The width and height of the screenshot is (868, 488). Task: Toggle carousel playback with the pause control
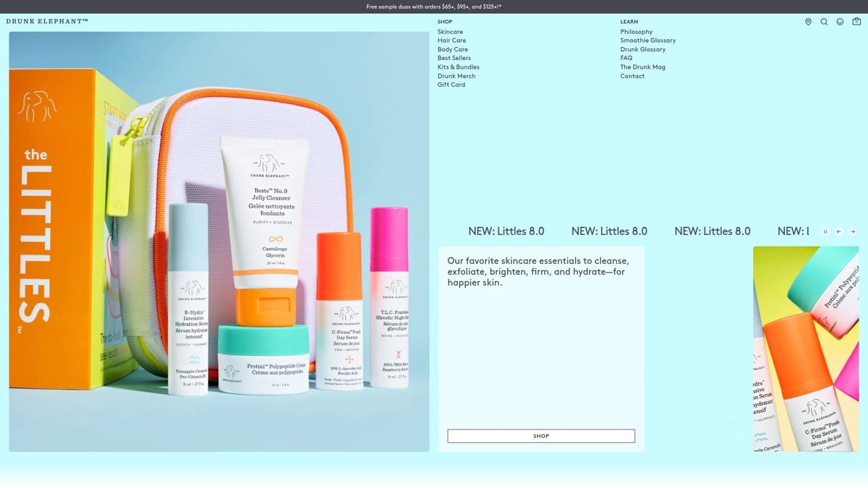click(825, 231)
